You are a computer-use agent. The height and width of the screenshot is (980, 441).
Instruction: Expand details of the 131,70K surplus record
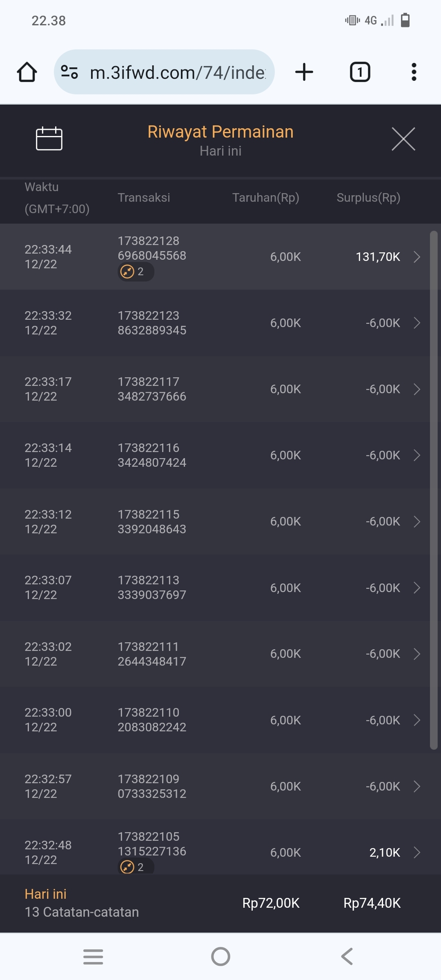click(x=416, y=257)
